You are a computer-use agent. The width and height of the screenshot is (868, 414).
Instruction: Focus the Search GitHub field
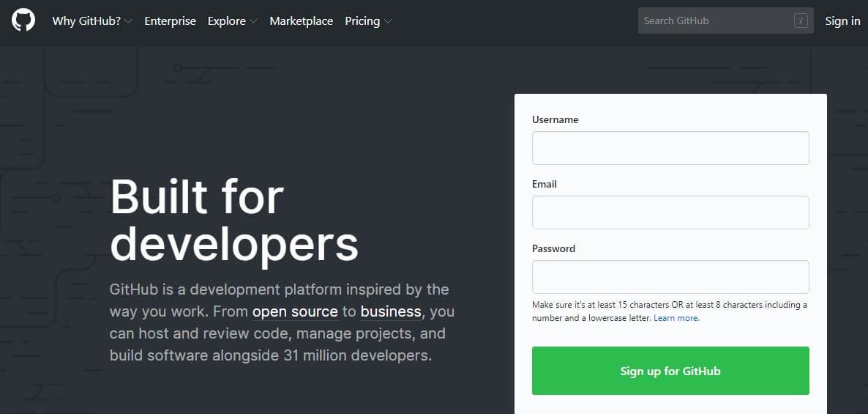[726, 21]
